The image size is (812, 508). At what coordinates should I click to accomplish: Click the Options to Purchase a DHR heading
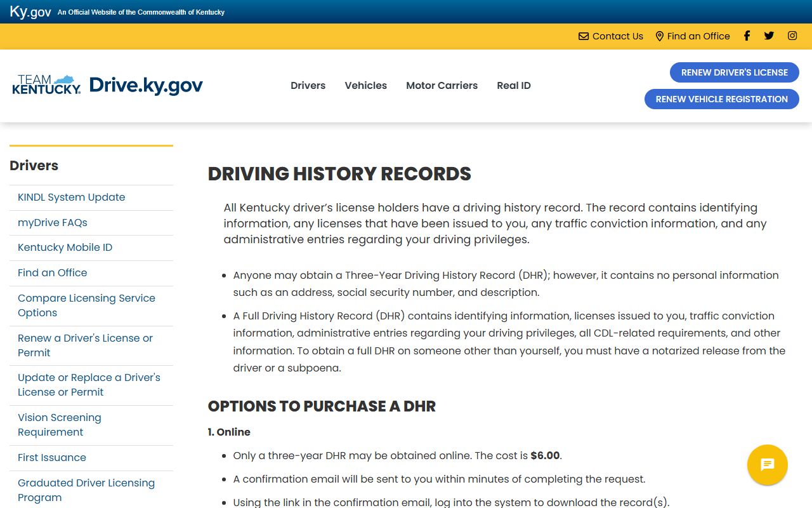coord(322,406)
